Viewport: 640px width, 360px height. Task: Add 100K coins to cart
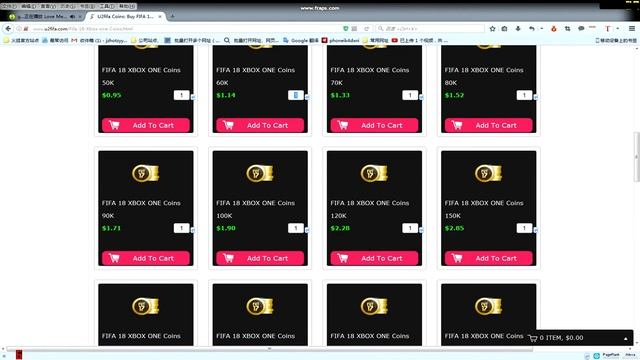pos(260,258)
